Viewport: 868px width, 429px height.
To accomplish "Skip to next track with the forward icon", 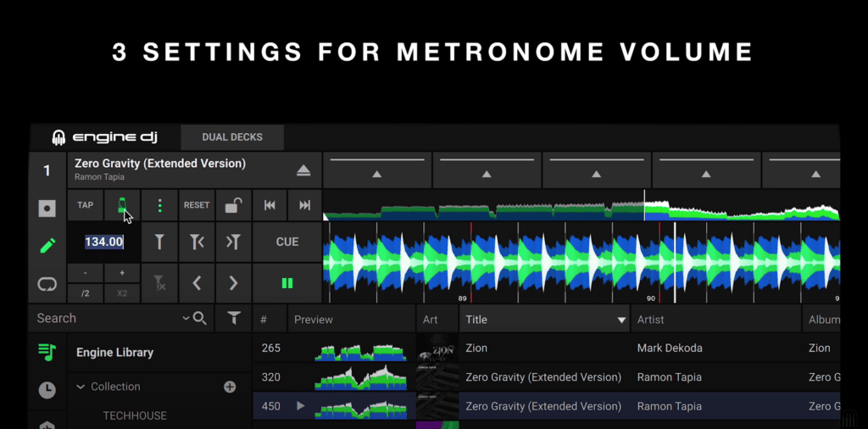I will [304, 205].
